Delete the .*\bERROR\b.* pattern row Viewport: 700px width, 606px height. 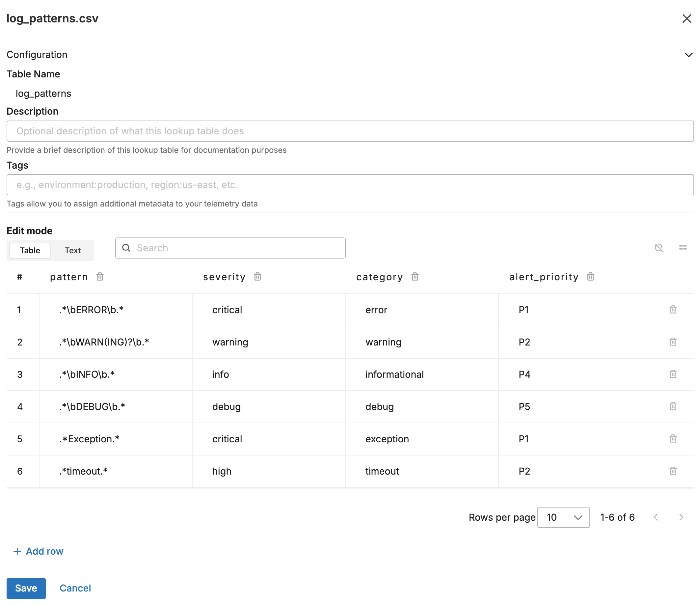(x=673, y=310)
